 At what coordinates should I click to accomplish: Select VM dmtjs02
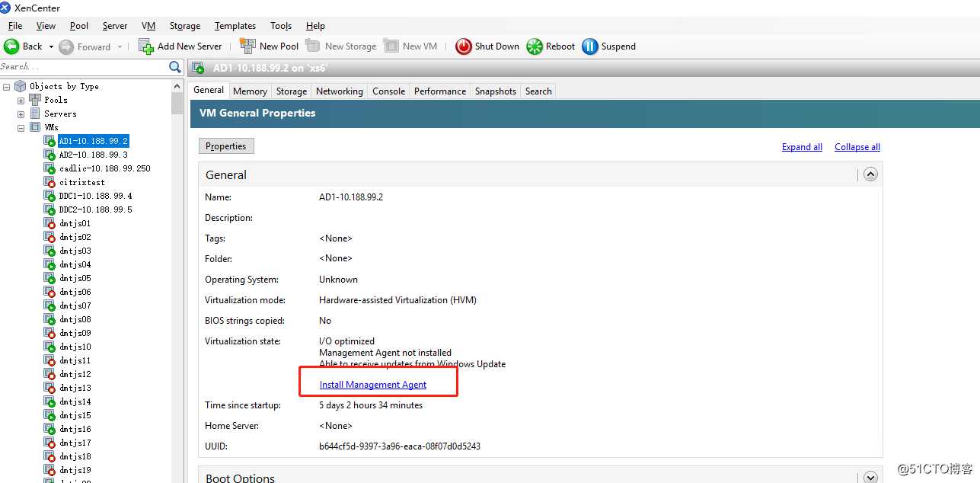[x=75, y=237]
